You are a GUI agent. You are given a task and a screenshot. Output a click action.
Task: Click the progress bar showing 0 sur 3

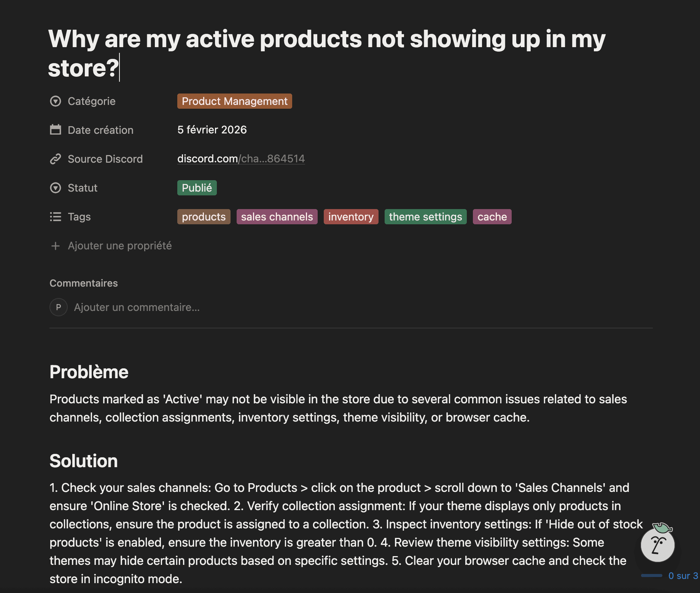pyautogui.click(x=651, y=575)
